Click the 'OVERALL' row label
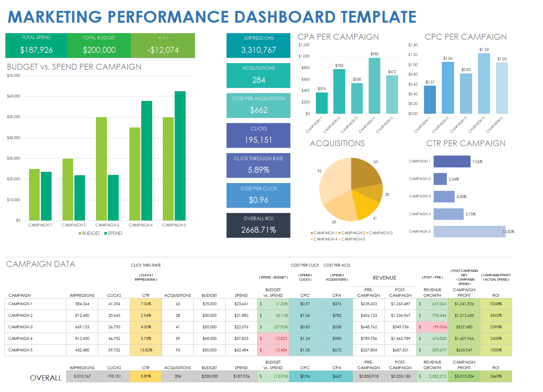 pyautogui.click(x=46, y=378)
